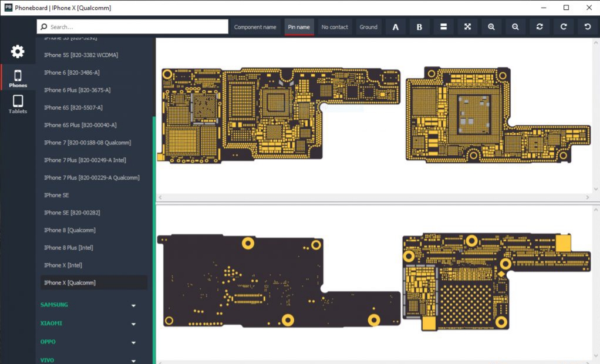Open the settings gear in sidebar
The height and width of the screenshot is (364, 600).
pos(18,52)
